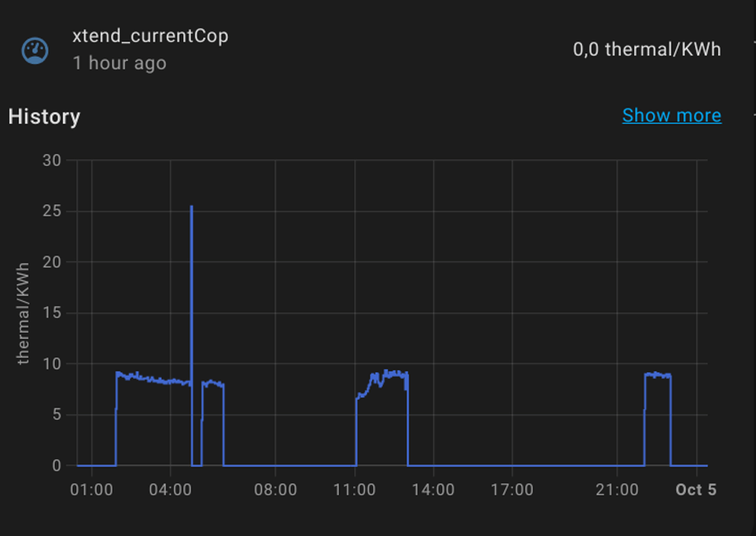
Task: Click the 25 y-axis label
Action: coord(52,211)
